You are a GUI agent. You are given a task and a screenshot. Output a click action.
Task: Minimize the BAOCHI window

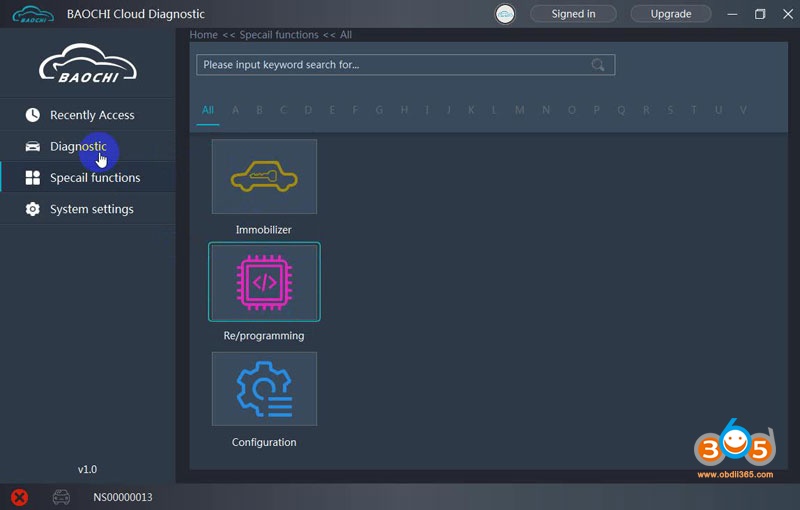(732, 14)
